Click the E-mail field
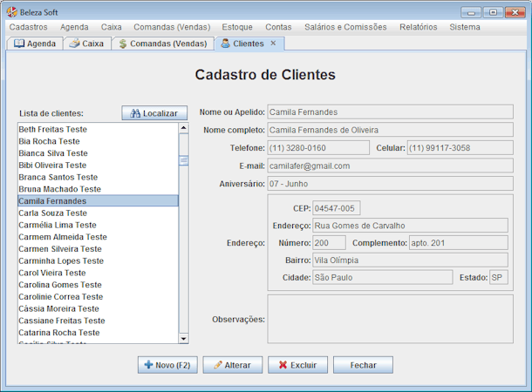 390,166
